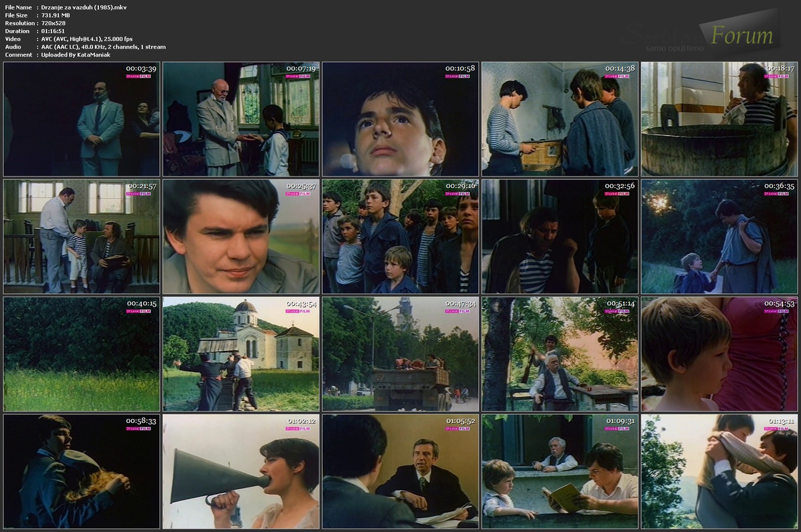Click the video codec line AVC High@L4.1
The height and width of the screenshot is (532, 801).
tap(87, 39)
